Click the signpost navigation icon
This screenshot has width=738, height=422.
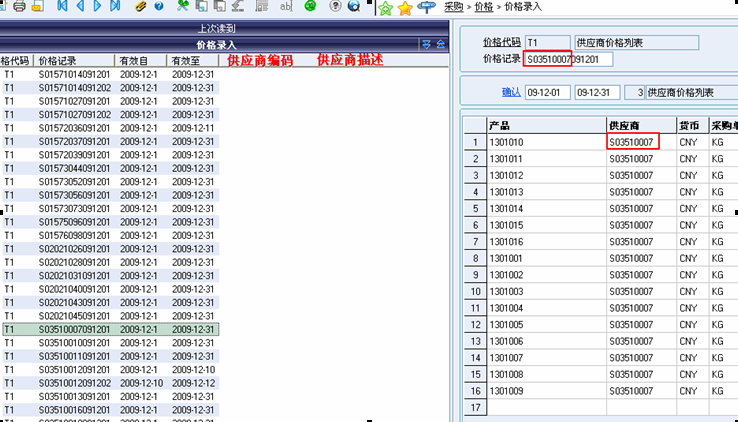coord(426,8)
